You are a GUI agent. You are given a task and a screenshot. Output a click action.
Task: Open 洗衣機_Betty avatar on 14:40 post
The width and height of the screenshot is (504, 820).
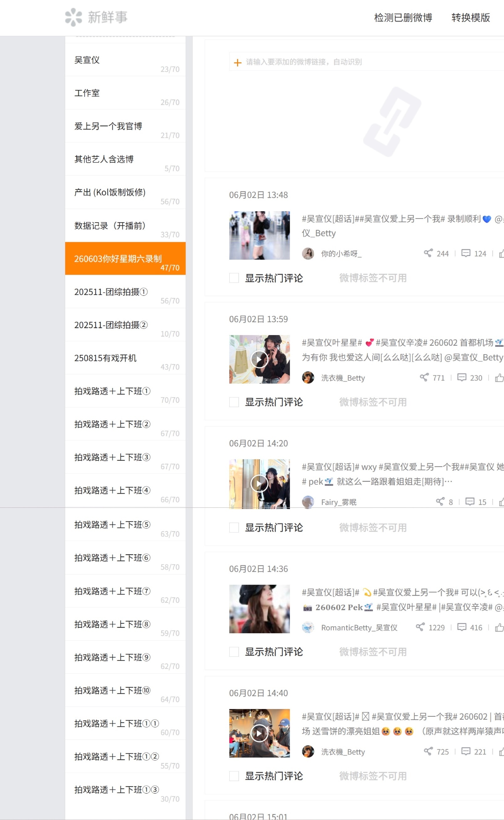coord(308,752)
